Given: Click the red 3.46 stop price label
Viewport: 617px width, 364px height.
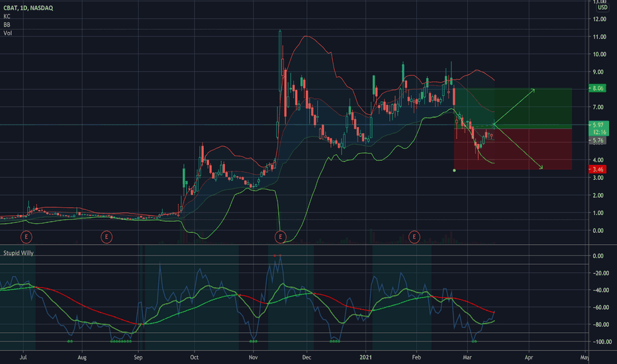Looking at the screenshot, I should pyautogui.click(x=598, y=169).
